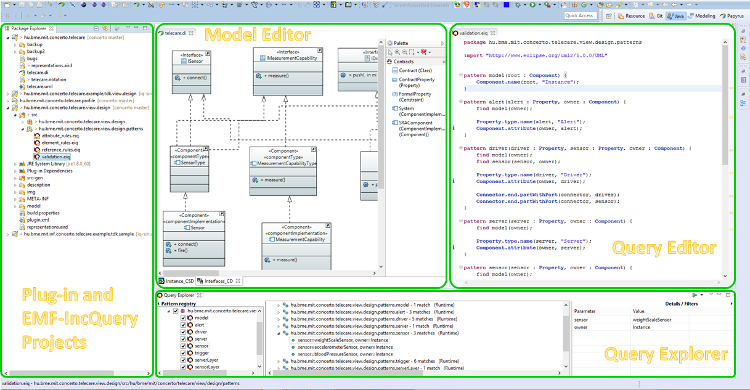Select build.properties file
Viewport: 750px width, 390px height.
pos(39,213)
